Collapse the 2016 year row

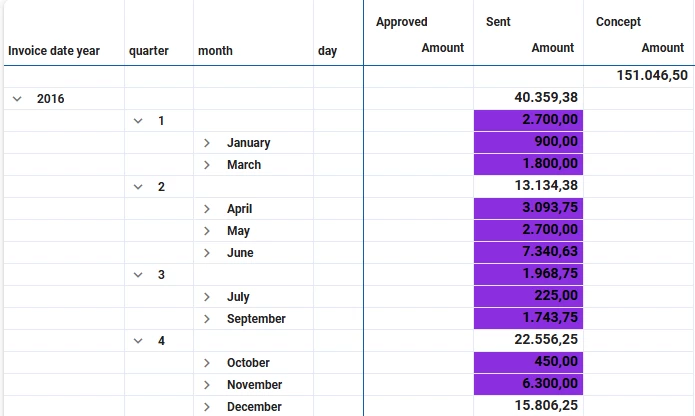point(17,99)
